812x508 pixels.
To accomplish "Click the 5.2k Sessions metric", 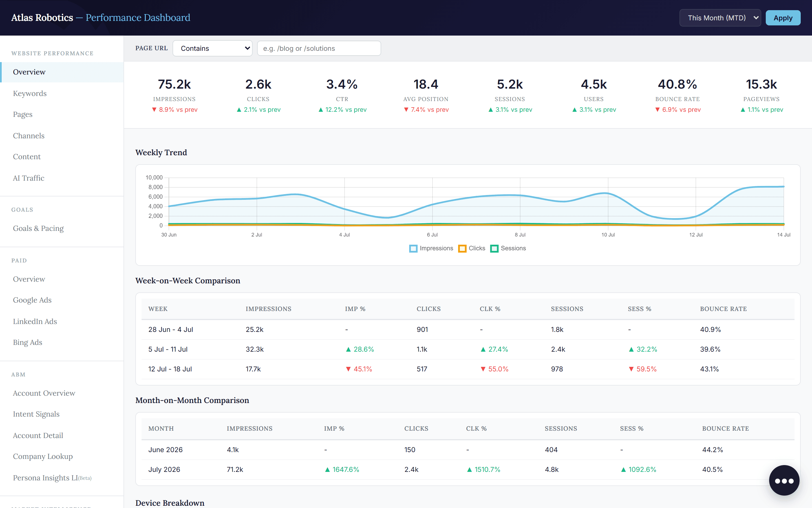I will click(510, 95).
